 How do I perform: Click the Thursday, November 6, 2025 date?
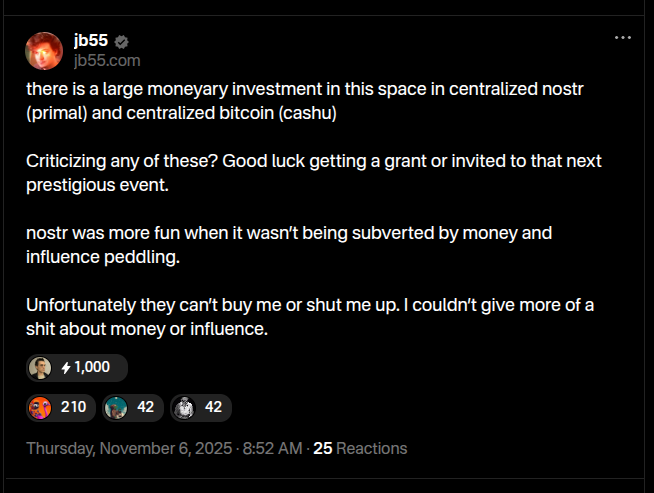128,449
